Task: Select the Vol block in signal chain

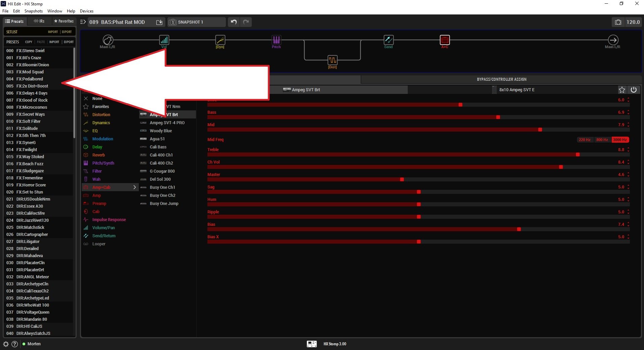Action: 164,40
